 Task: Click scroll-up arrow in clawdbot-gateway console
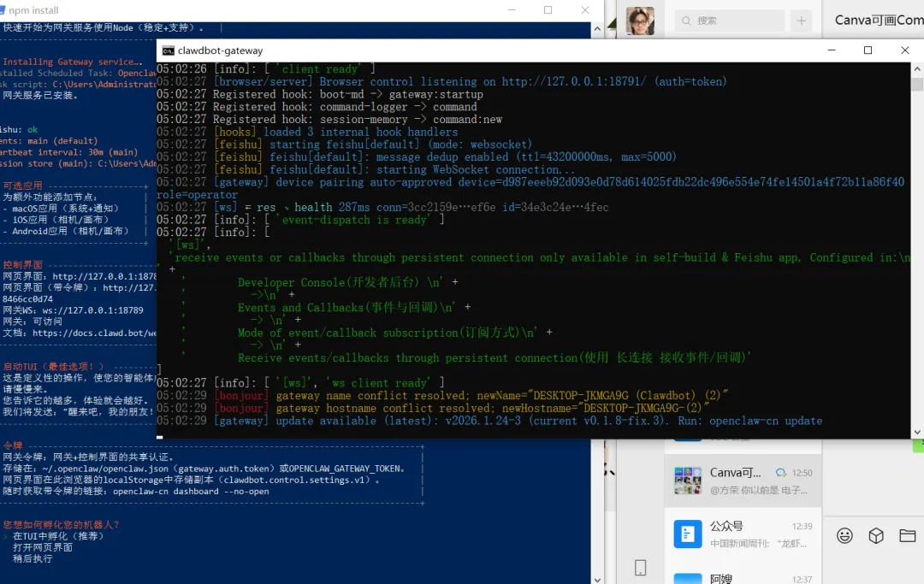click(917, 69)
